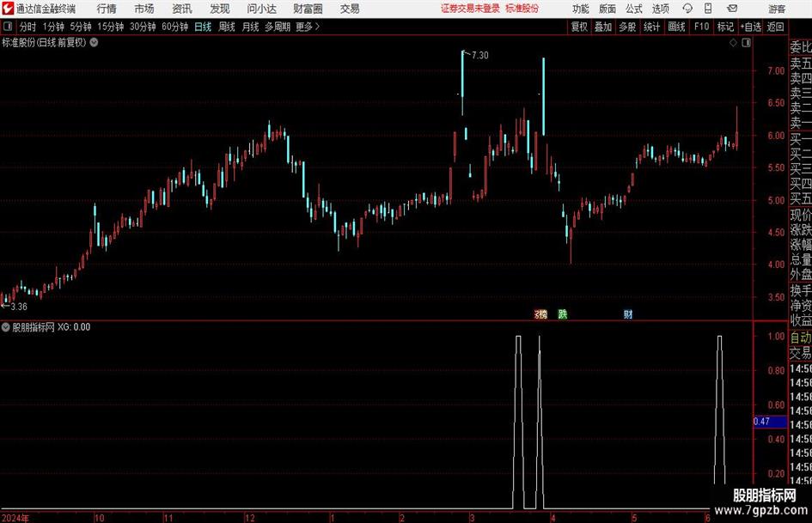The image size is (812, 523).
Task: Click the 标准股份 stock name link
Action: point(522,9)
